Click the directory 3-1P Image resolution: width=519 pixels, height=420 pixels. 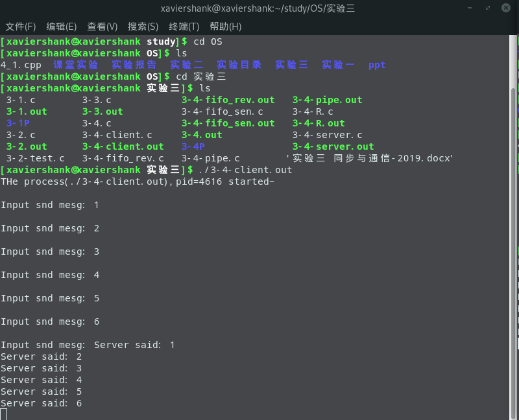[x=18, y=123]
